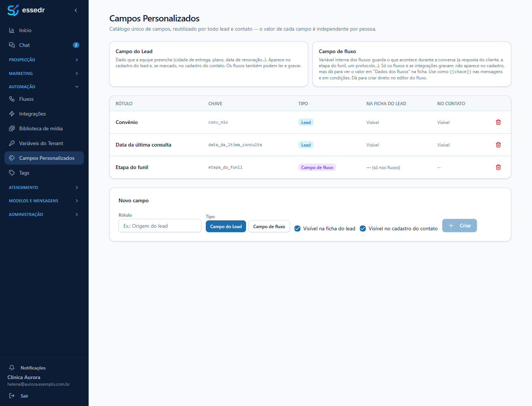Open Integrações page
532x406 pixels.
coord(44,114)
